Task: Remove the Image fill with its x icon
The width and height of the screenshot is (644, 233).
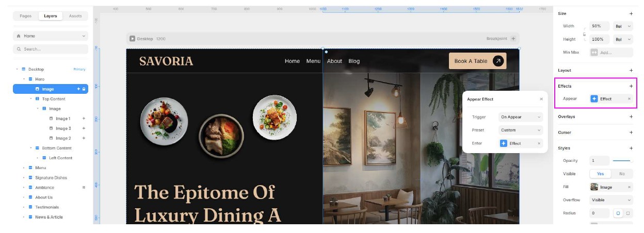Action: pyautogui.click(x=629, y=187)
